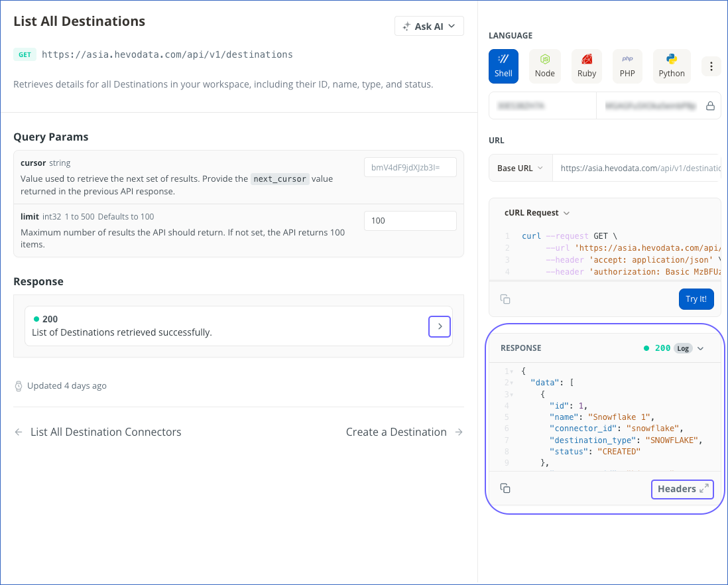The width and height of the screenshot is (728, 585).
Task: Click the lock icon on the credentials field
Action: [710, 105]
